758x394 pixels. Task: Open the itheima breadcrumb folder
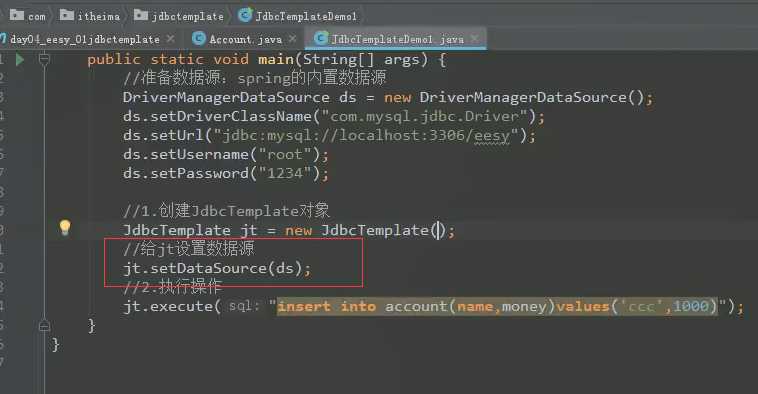[90, 16]
